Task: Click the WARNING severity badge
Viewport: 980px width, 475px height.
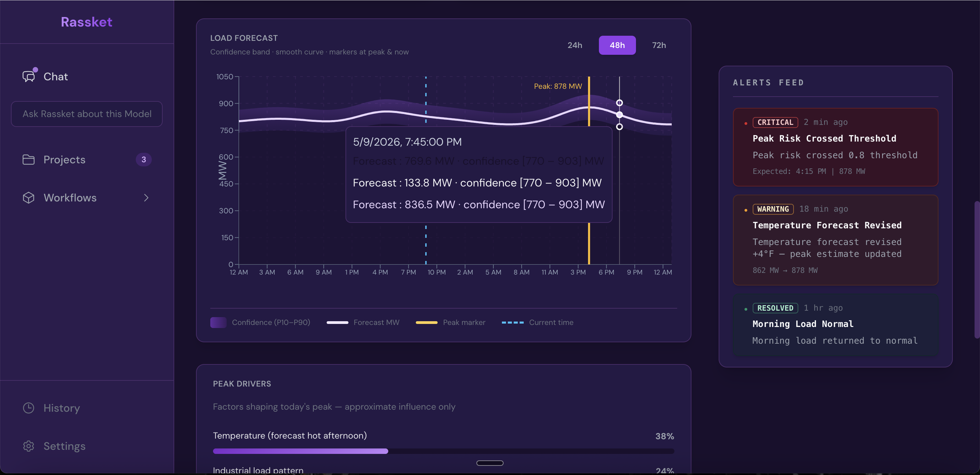Action: point(773,209)
